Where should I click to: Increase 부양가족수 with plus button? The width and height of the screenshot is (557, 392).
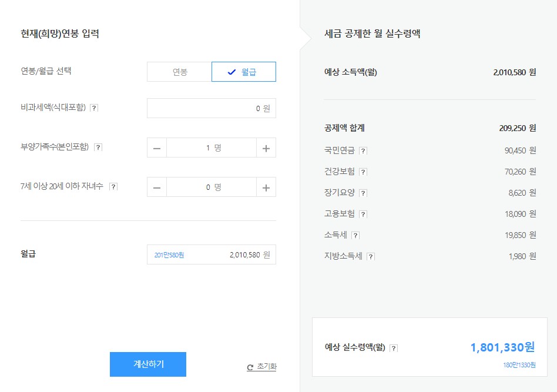click(x=266, y=148)
